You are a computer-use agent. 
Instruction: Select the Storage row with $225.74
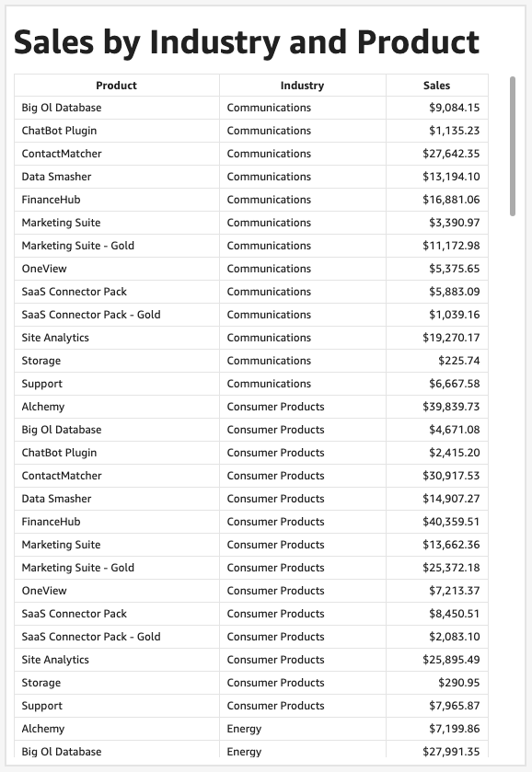[251, 361]
